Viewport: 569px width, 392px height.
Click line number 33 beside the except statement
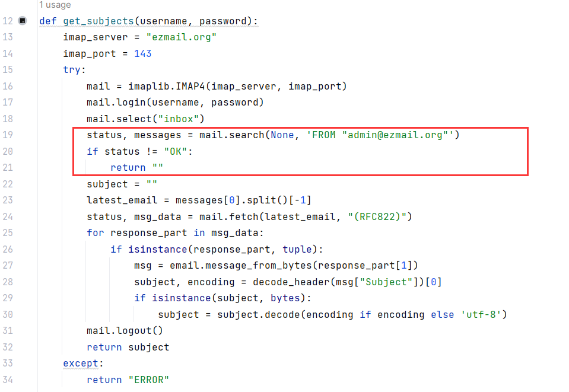(8, 363)
